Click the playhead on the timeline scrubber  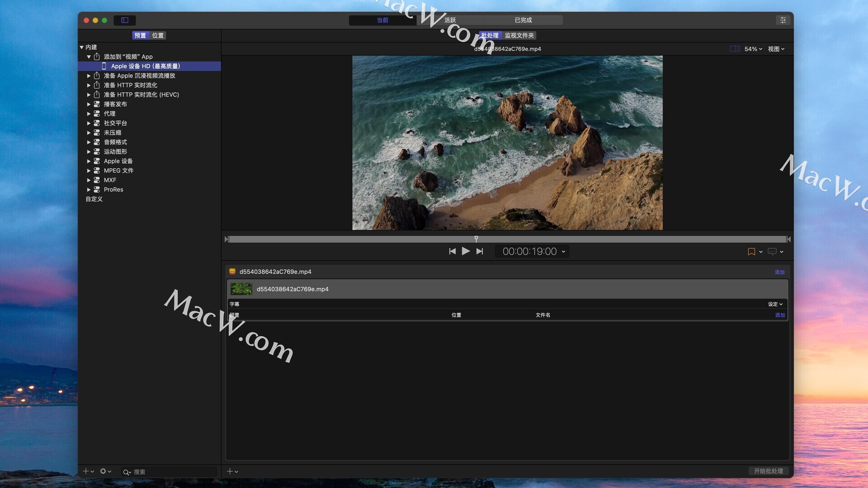pos(476,239)
